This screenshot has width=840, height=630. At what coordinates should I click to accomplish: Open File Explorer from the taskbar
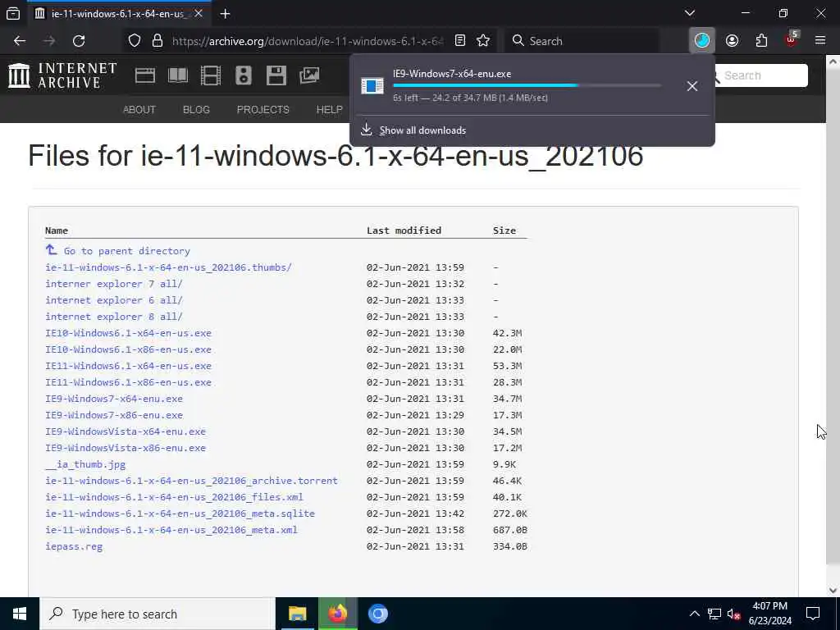[297, 614]
